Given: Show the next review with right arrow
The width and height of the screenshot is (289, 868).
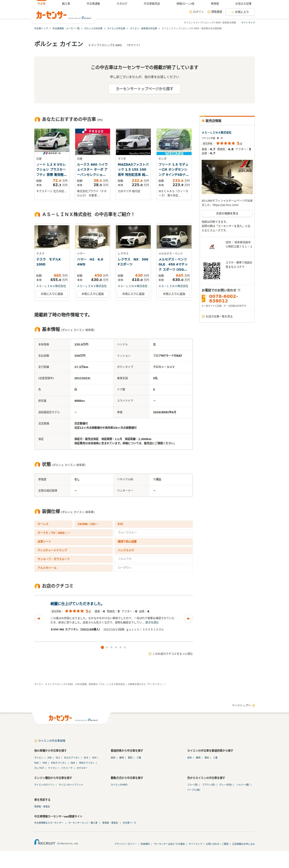Looking at the screenshot, I should point(188,619).
